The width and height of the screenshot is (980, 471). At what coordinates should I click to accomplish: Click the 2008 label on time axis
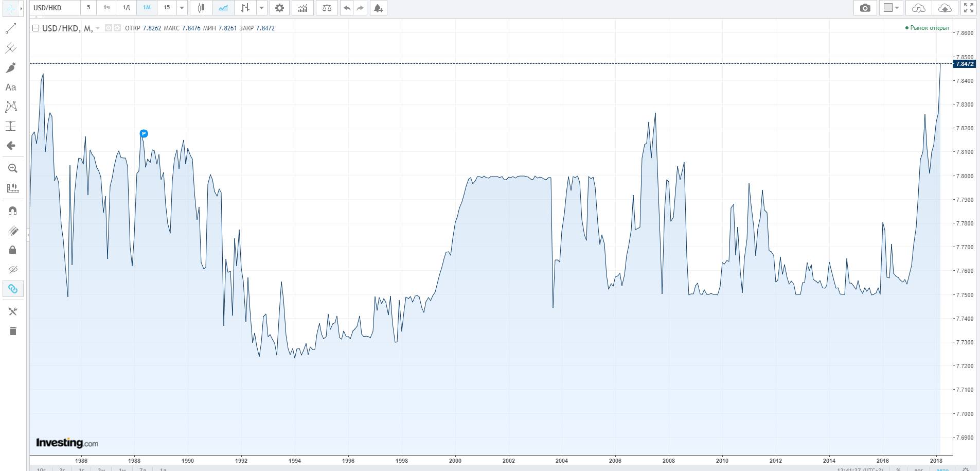[x=669, y=461]
